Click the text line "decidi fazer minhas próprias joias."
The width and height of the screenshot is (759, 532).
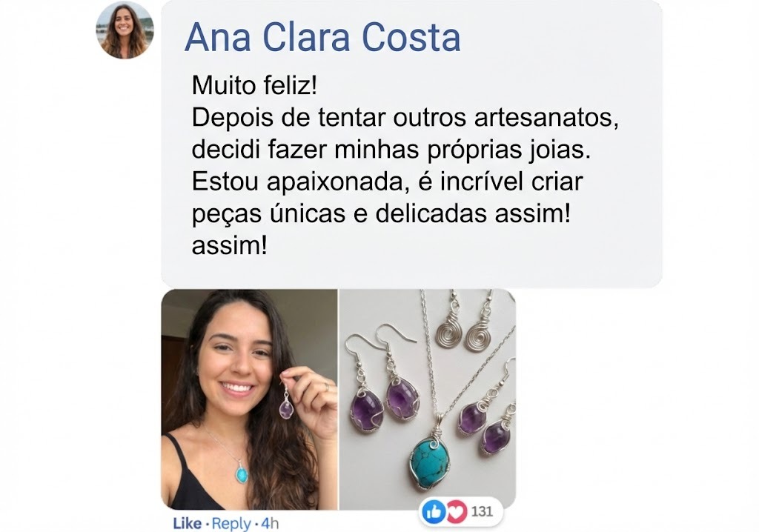(391, 150)
